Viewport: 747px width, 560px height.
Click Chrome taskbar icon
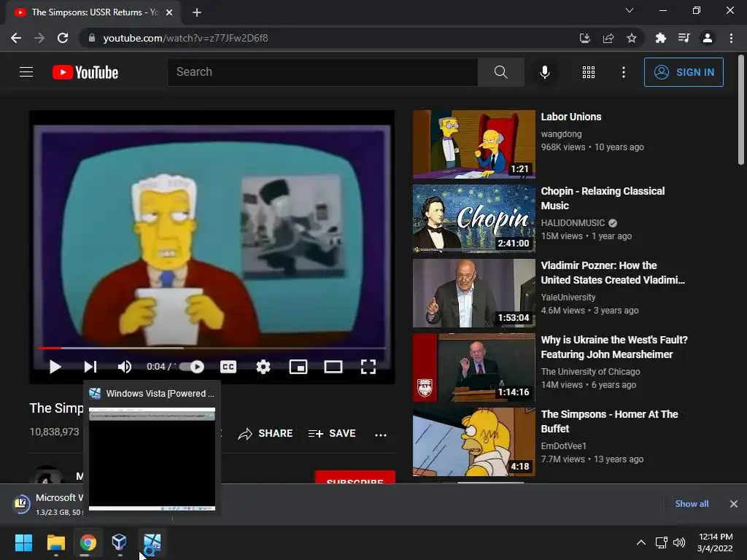88,542
